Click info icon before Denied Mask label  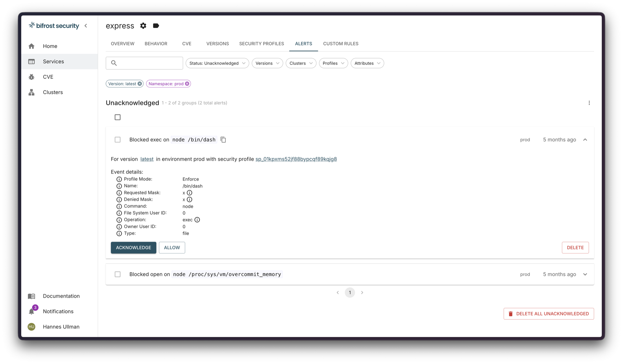(119, 200)
